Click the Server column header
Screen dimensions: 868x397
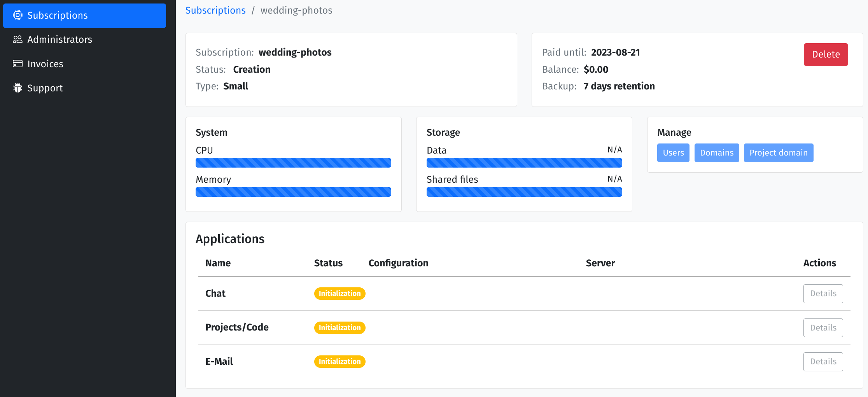coord(600,263)
